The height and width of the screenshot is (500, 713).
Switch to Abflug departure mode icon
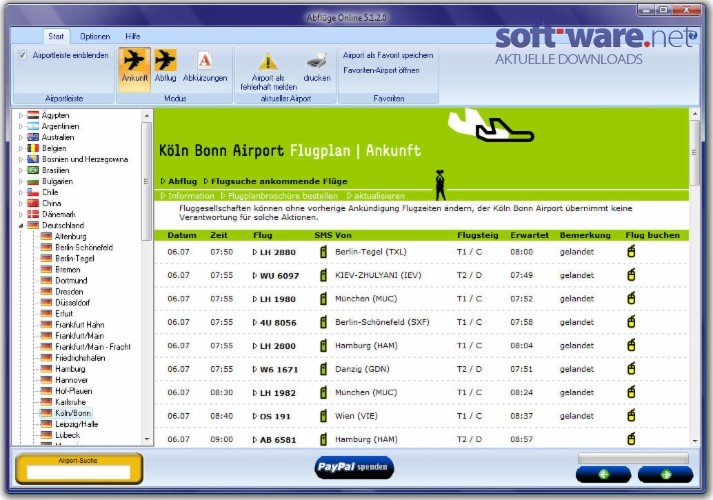(x=165, y=66)
